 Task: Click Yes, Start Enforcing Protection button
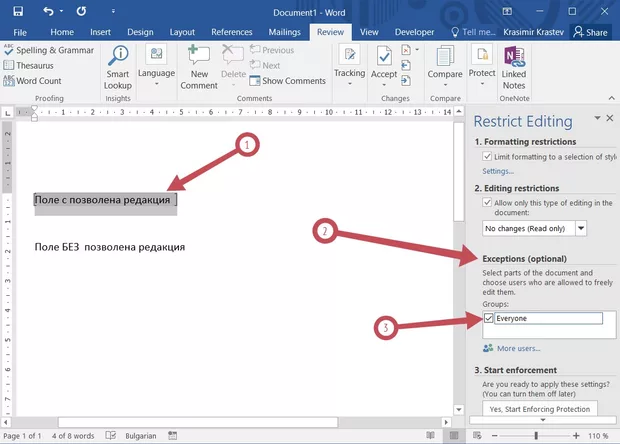tap(539, 409)
